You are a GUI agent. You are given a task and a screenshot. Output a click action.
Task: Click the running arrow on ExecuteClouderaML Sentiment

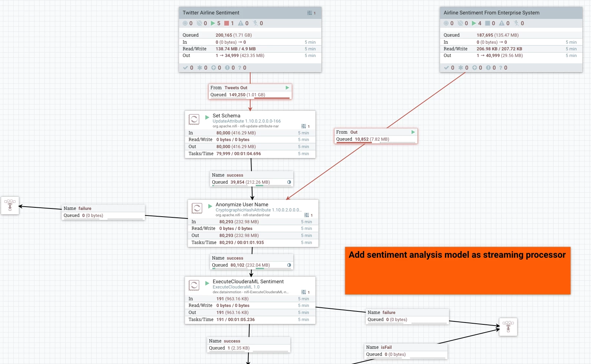[207, 283]
